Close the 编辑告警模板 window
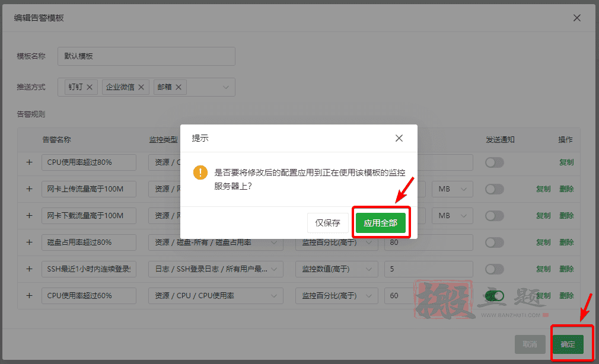The height and width of the screenshot is (364, 599). point(577,18)
